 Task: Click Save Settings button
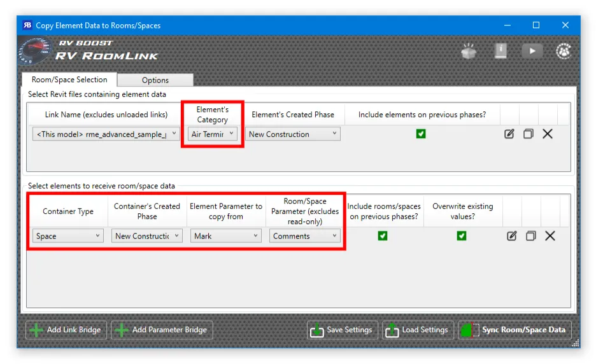click(x=343, y=330)
